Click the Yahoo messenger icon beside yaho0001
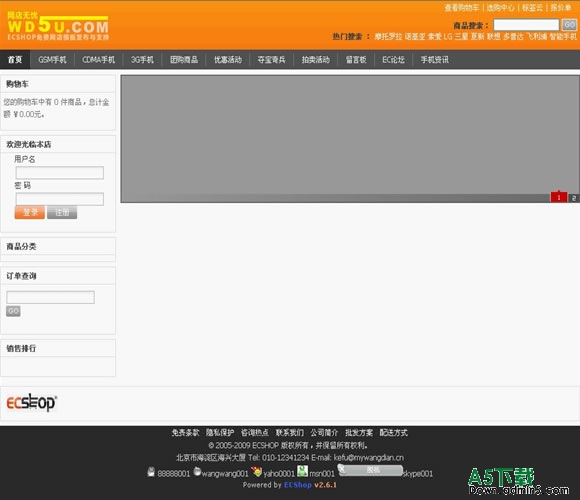This screenshot has height=500, width=580. coord(256,471)
